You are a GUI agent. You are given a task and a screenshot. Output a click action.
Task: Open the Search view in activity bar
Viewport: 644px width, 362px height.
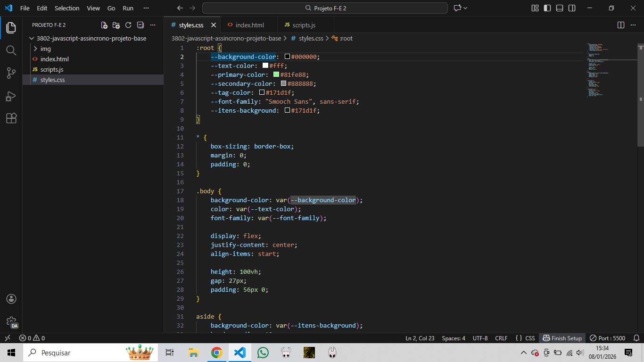point(11,50)
